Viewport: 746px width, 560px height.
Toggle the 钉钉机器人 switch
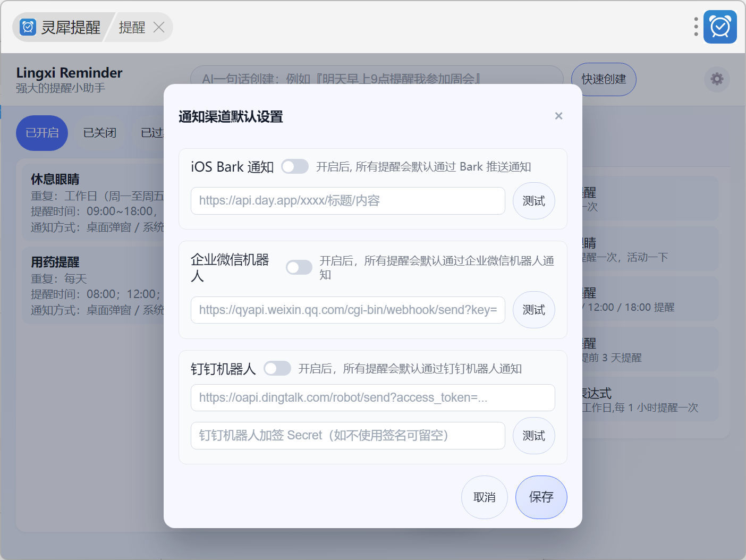277,368
